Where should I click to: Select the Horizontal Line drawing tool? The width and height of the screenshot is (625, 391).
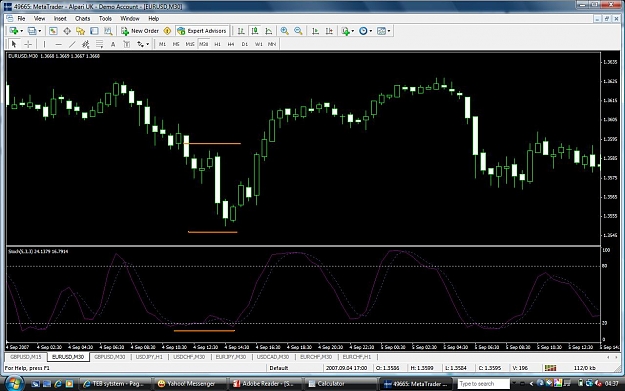(x=58, y=44)
